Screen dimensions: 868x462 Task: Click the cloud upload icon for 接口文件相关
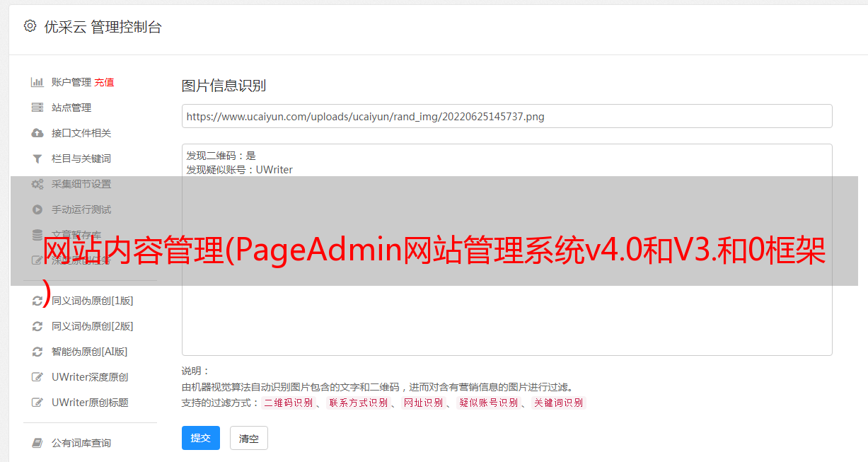click(37, 133)
